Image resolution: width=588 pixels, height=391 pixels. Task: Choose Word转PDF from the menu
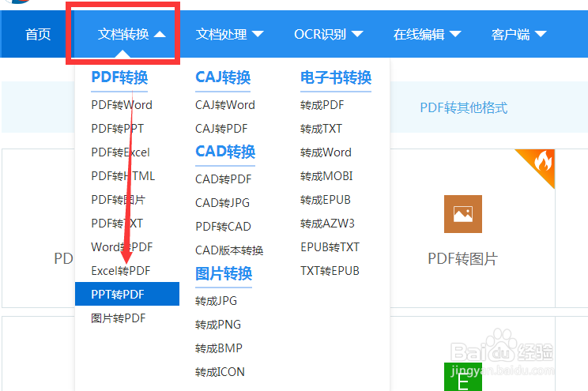[122, 247]
